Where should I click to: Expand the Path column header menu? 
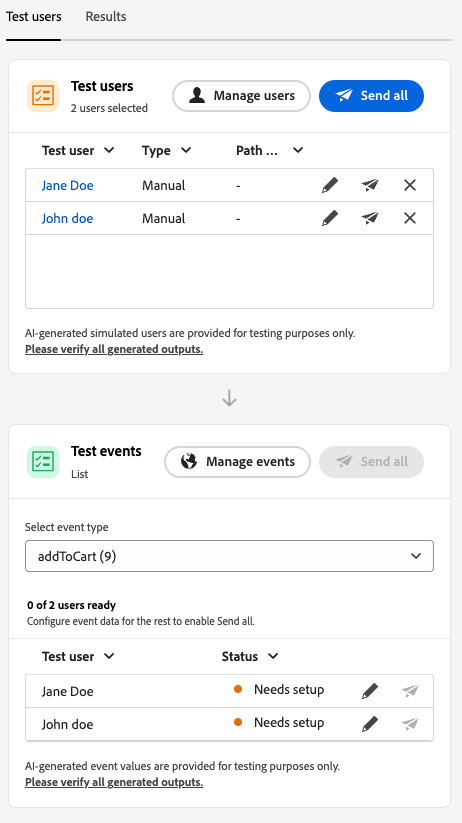(x=269, y=151)
